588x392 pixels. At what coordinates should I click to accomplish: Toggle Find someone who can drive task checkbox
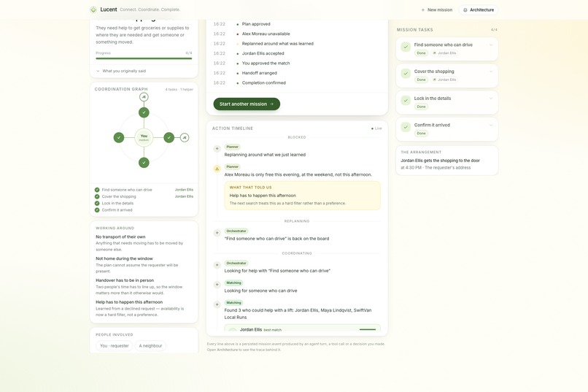(x=406, y=47)
